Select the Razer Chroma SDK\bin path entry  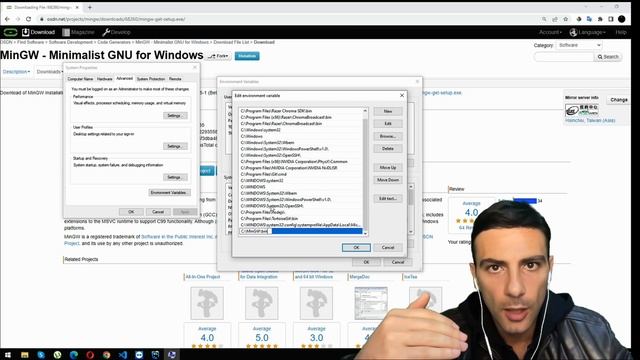(300, 111)
